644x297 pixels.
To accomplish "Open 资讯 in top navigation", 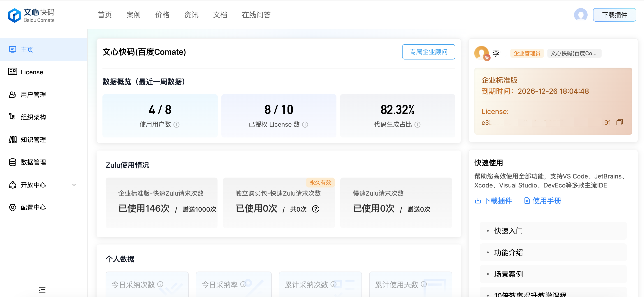I will coord(191,15).
